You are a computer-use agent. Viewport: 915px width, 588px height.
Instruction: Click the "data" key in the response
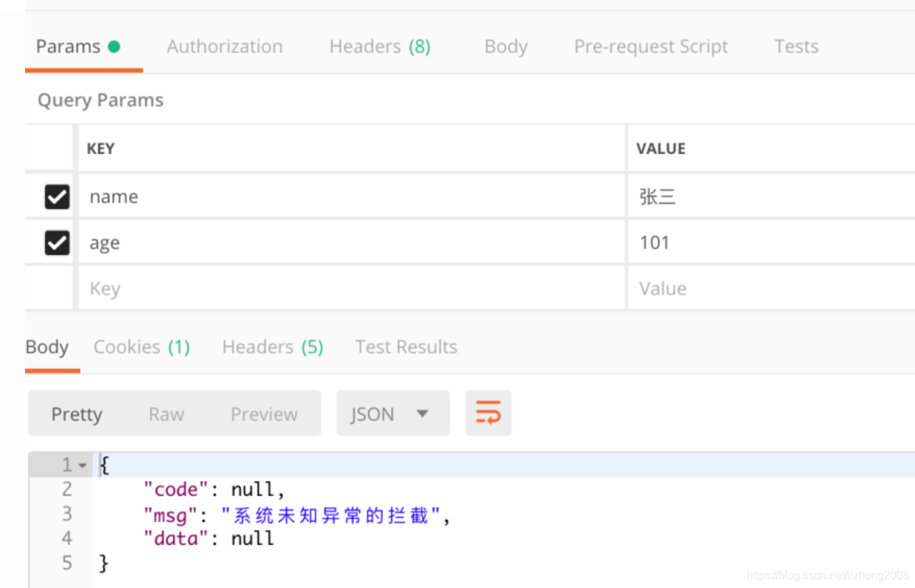point(175,539)
